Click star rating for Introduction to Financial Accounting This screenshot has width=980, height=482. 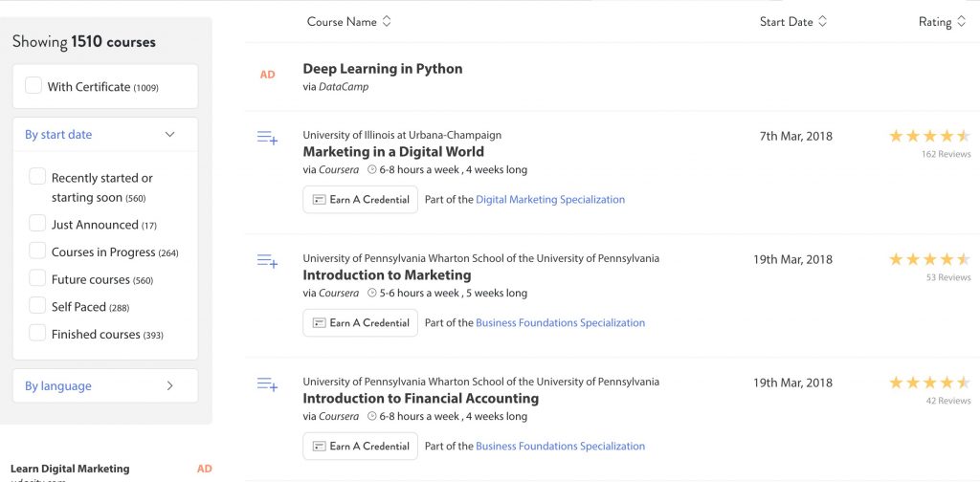[929, 383]
